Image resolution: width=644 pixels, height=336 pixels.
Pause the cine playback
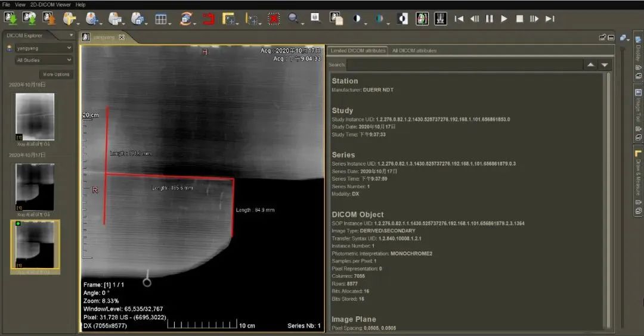coord(489,19)
